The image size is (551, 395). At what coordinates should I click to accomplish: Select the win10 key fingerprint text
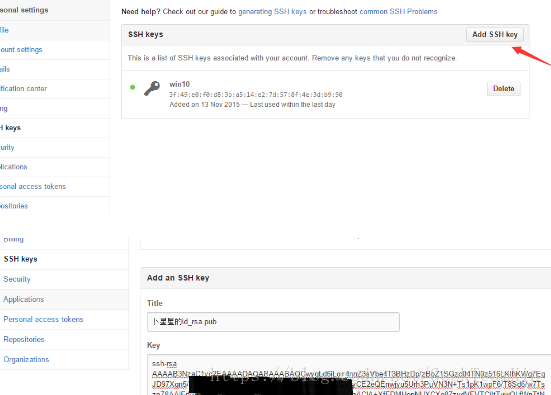[x=256, y=95]
